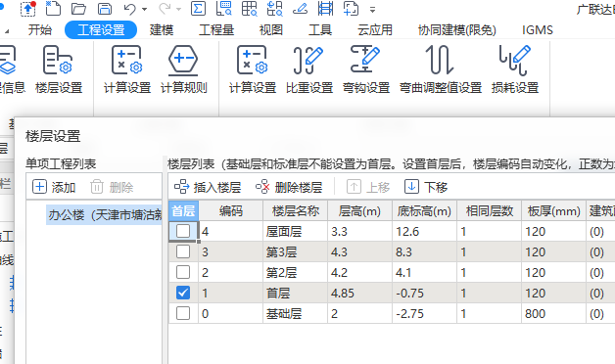This screenshot has width=615, height=364.
Task: Open 比重设置 ribbon icon
Action: coord(309,68)
